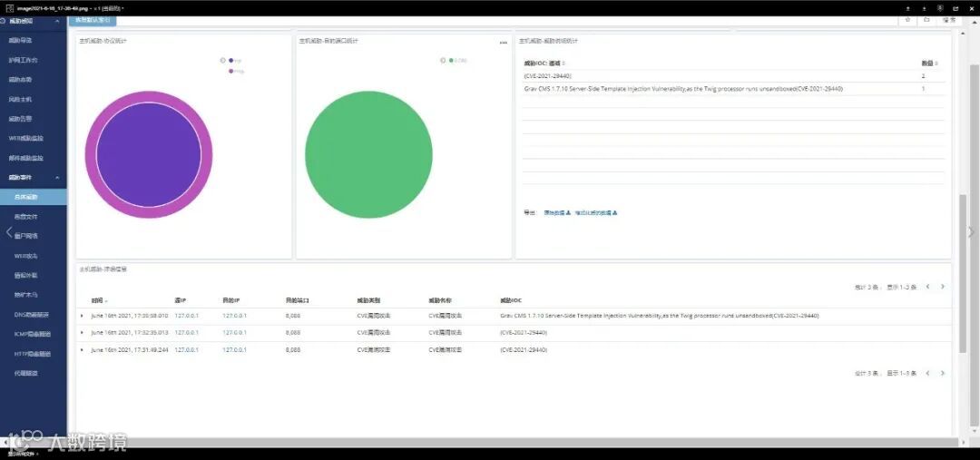This screenshot has height=460, width=980.
Task: Click the folder icon next to the star
Action: [x=926, y=20]
